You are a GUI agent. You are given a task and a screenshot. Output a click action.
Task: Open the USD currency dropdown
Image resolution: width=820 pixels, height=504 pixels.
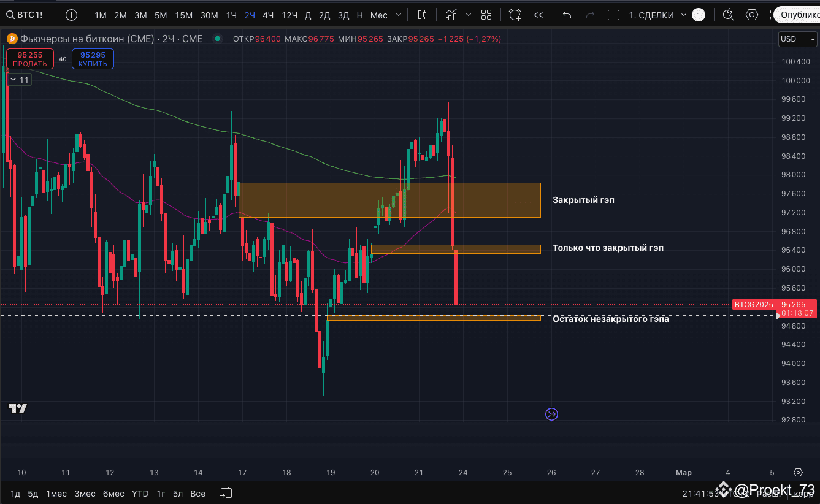(797, 39)
